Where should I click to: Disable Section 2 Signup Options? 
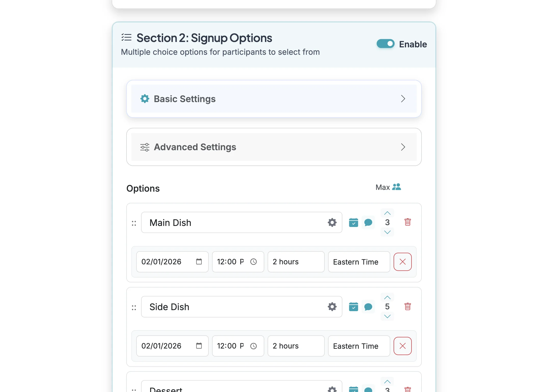pyautogui.click(x=385, y=43)
